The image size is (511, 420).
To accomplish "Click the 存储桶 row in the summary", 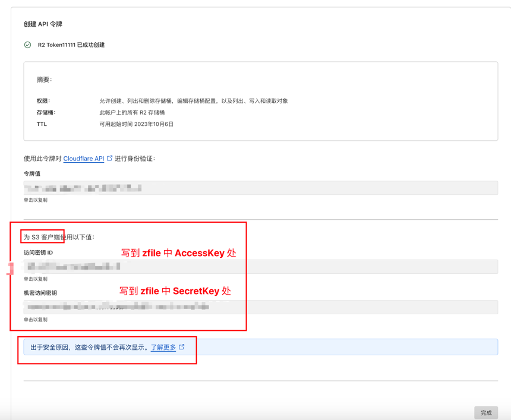I will (x=132, y=112).
